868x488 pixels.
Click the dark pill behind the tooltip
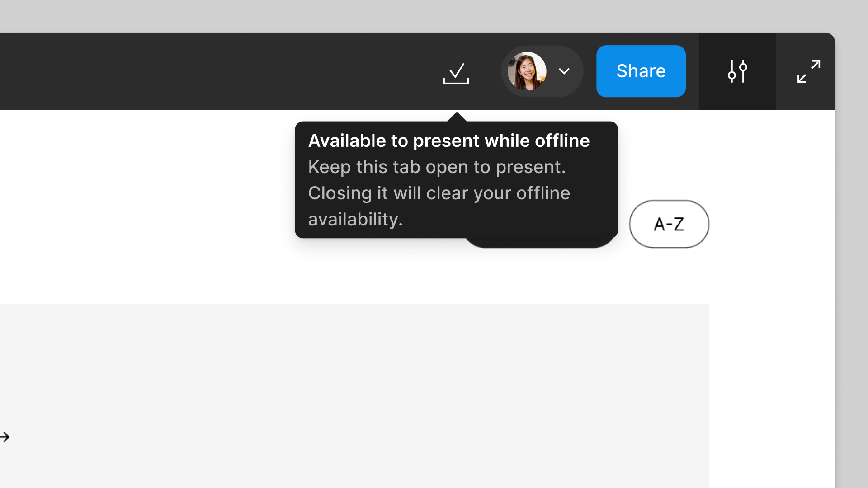pyautogui.click(x=538, y=243)
